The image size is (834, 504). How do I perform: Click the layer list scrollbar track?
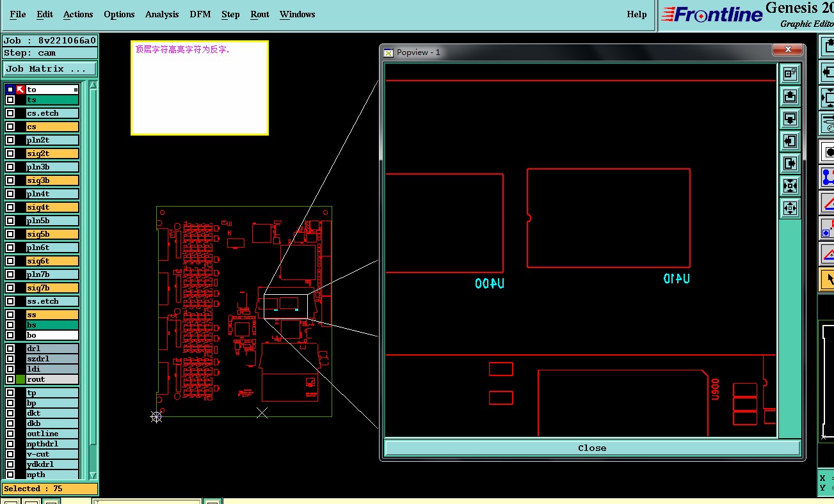point(93,280)
